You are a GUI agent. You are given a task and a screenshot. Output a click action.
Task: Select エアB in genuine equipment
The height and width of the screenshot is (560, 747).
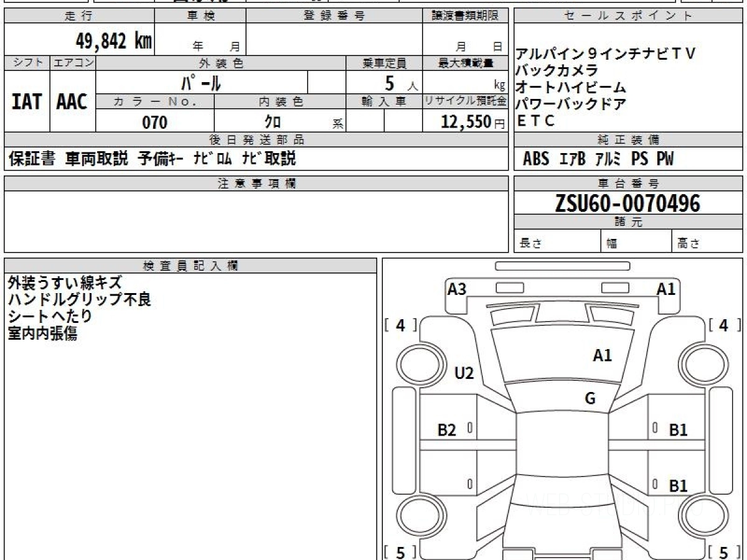[x=573, y=159]
